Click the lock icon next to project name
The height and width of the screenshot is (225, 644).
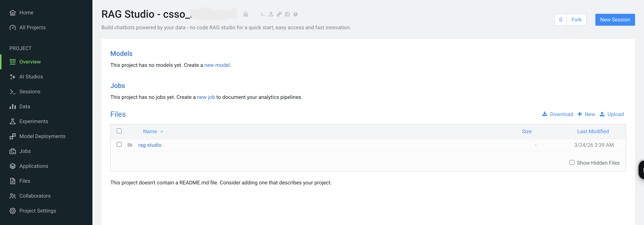click(x=245, y=14)
